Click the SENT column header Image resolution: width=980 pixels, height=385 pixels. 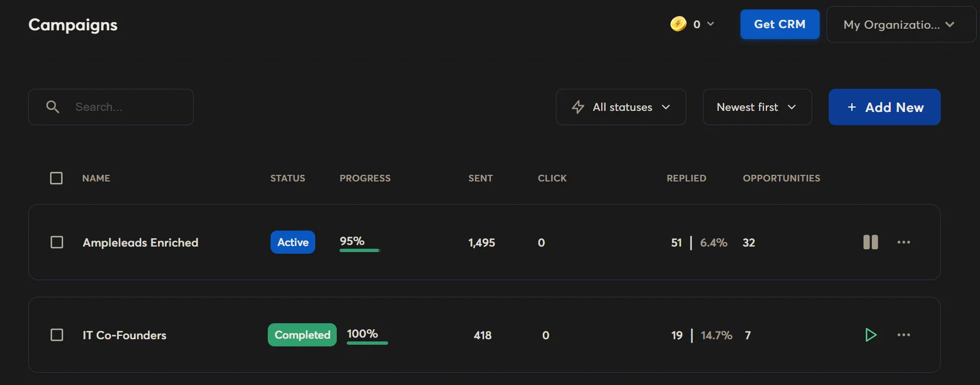coord(480,178)
